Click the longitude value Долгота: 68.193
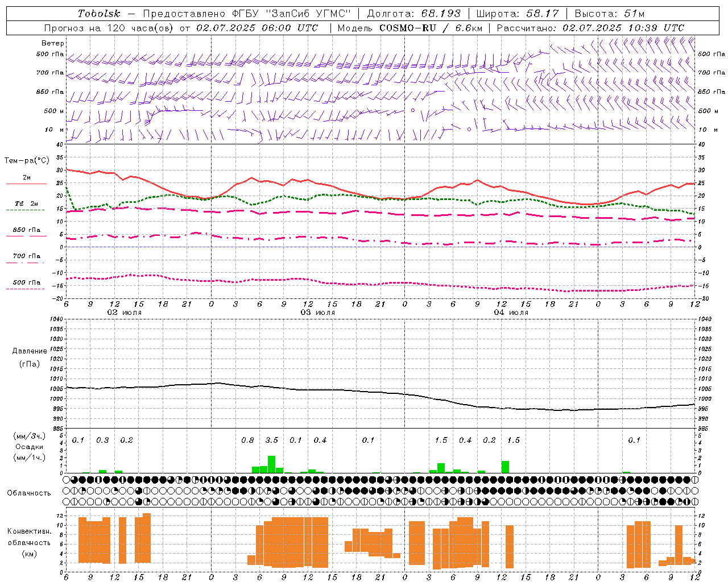Viewport: 728px width, 582px height. [414, 14]
